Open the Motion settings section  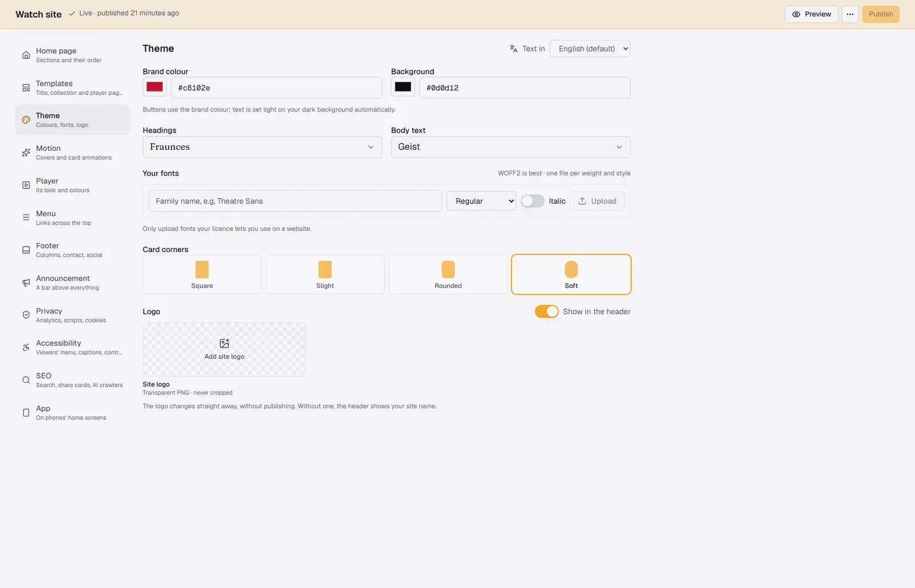[x=72, y=153]
